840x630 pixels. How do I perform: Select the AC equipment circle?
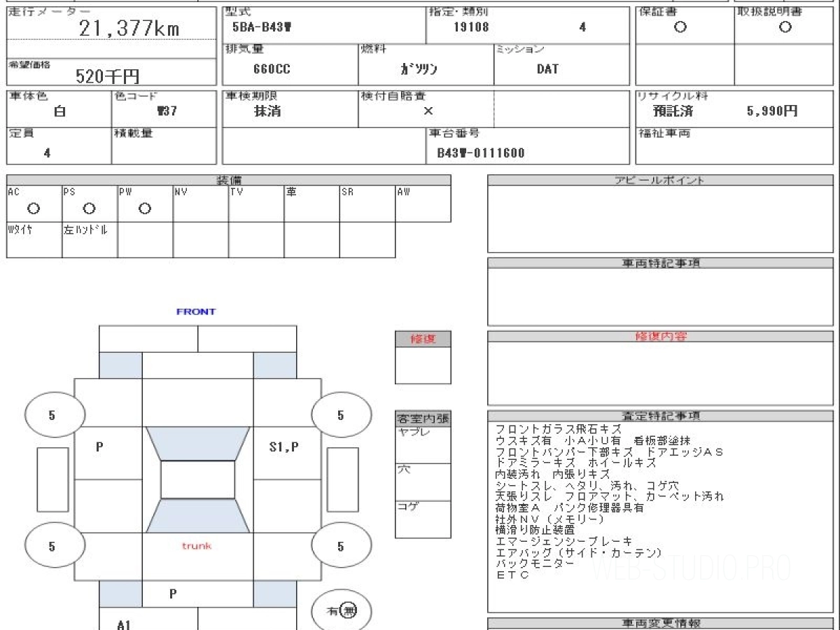(34, 209)
